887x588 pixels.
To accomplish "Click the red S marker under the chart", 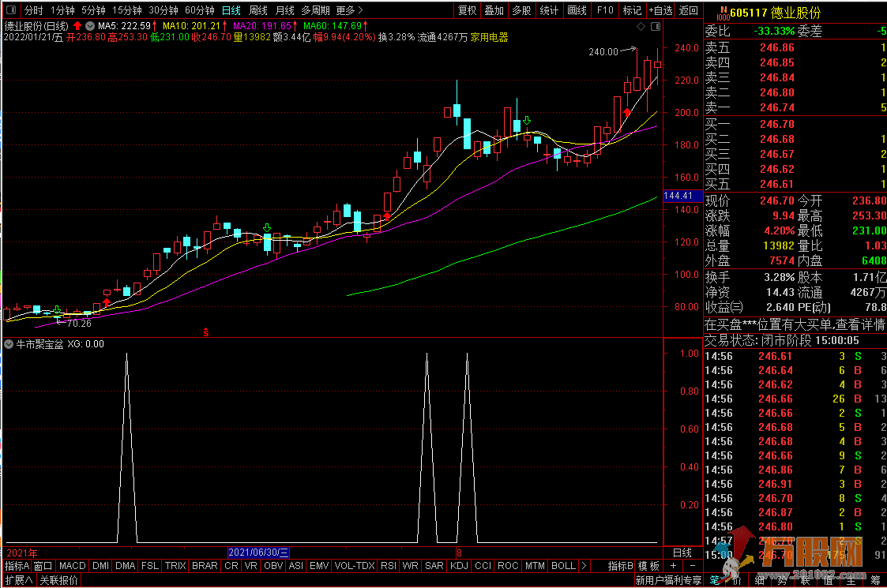I will point(206,332).
